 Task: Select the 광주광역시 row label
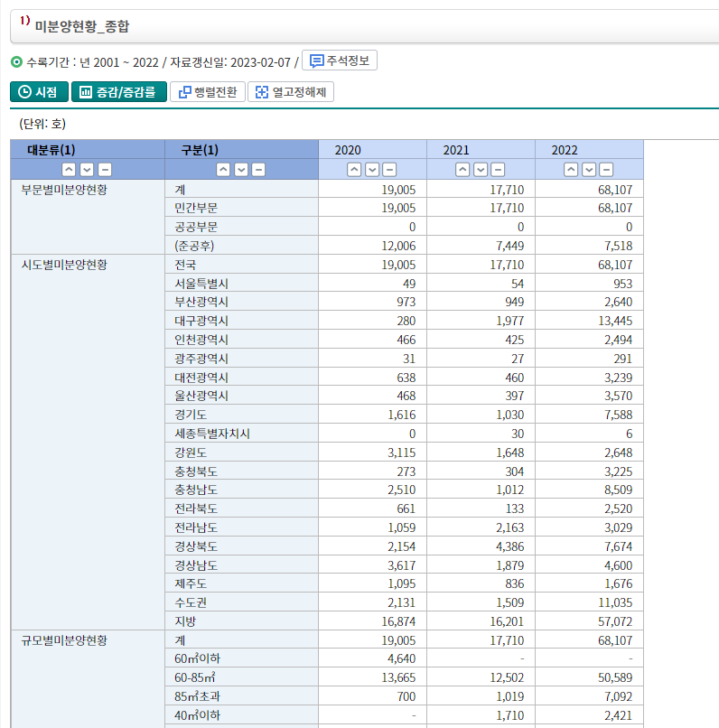pyautogui.click(x=201, y=359)
